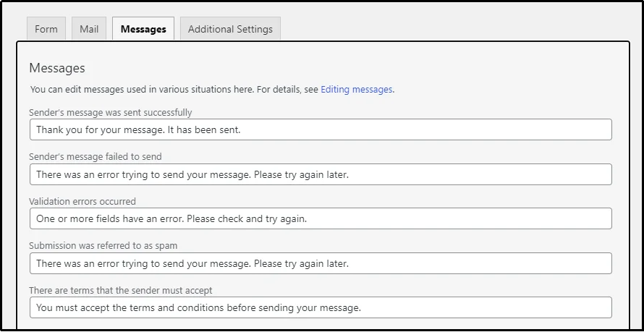644x332 pixels.
Task: Click 'There are terms that the sender must accept' label
Action: 121,290
